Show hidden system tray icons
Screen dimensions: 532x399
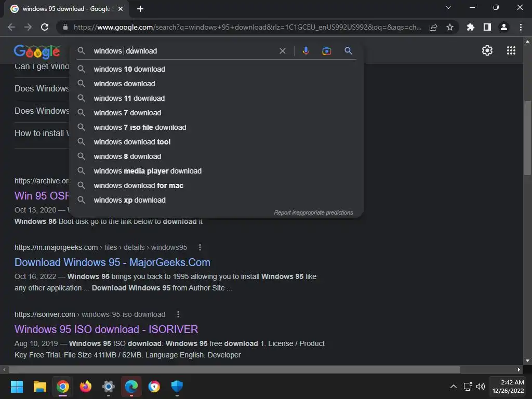[x=453, y=387]
